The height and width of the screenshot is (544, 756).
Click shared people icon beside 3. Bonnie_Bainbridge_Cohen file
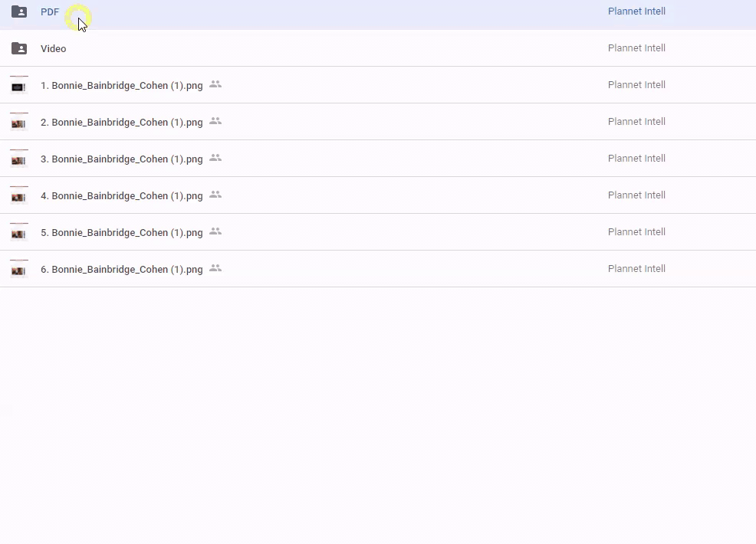pos(215,158)
